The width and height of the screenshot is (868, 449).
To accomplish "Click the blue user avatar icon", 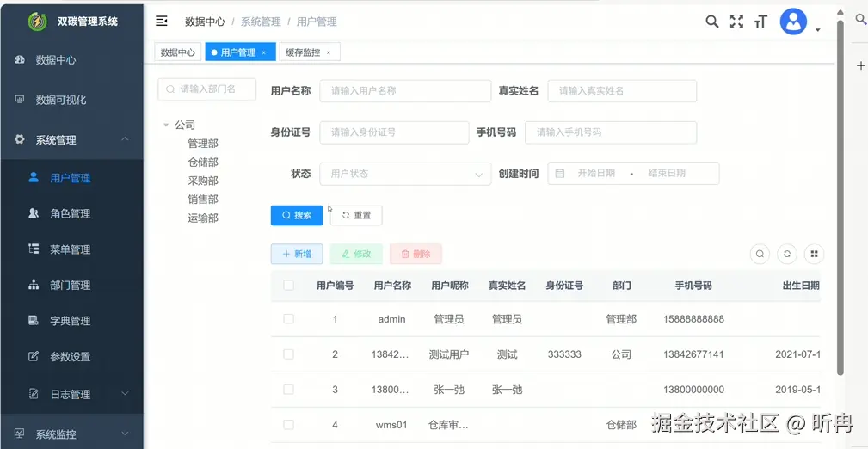I will [x=793, y=22].
